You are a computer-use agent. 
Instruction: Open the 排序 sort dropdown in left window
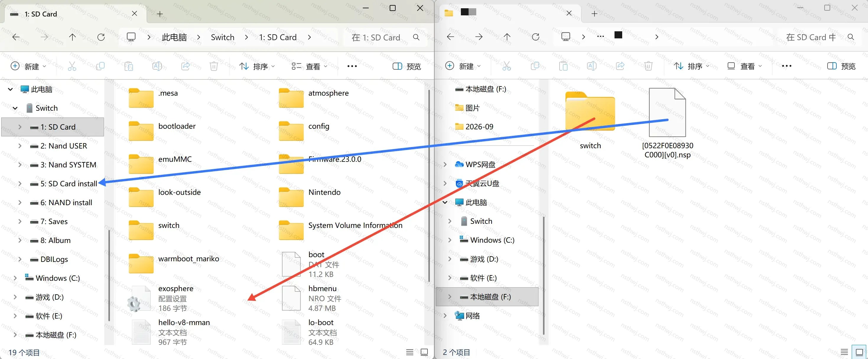(257, 66)
